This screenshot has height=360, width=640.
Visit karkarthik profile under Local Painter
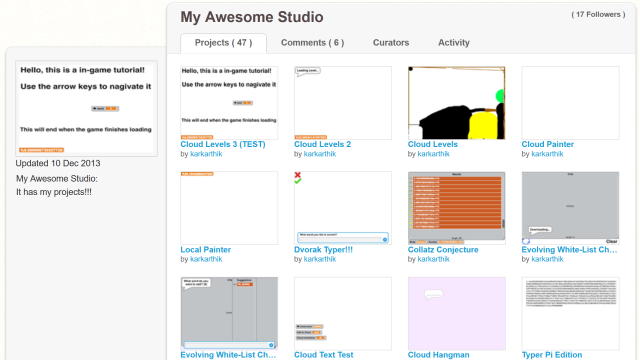pyautogui.click(x=206, y=259)
